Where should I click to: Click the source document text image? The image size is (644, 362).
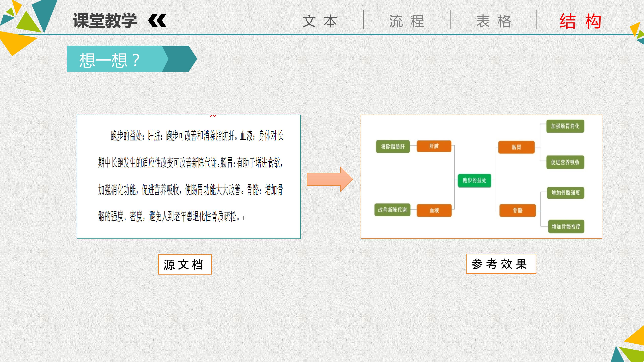click(x=189, y=177)
